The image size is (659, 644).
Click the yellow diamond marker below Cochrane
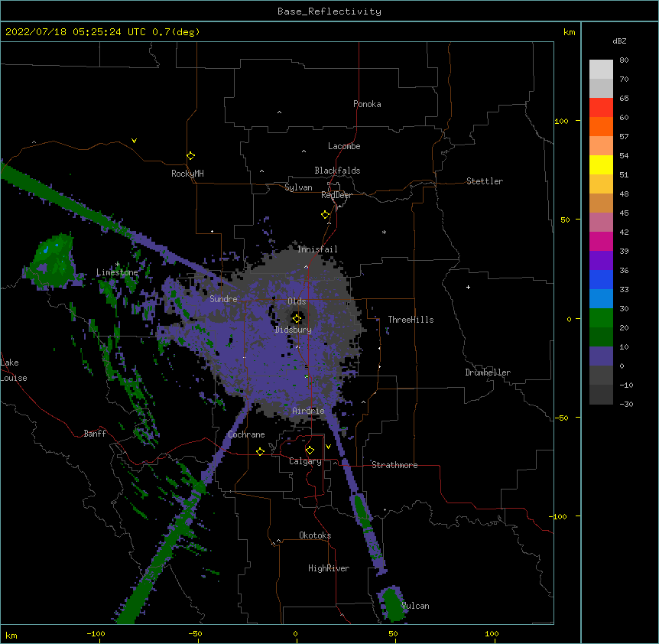point(260,451)
